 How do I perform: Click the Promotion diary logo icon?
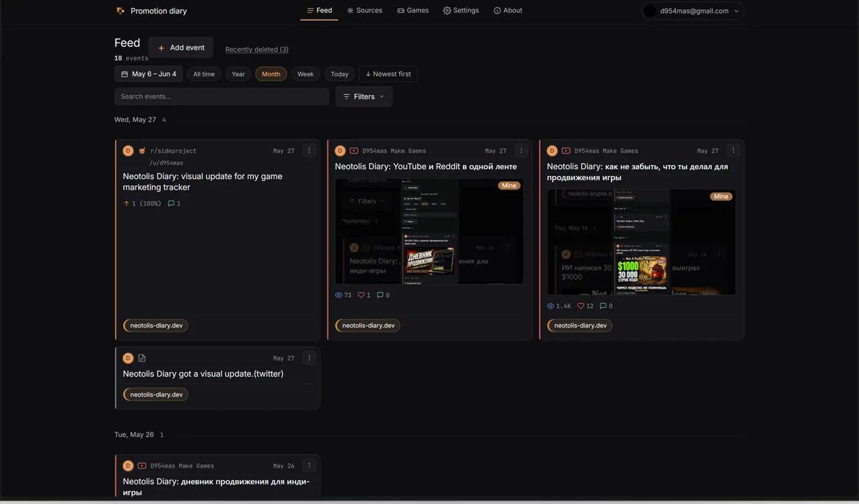pos(120,11)
